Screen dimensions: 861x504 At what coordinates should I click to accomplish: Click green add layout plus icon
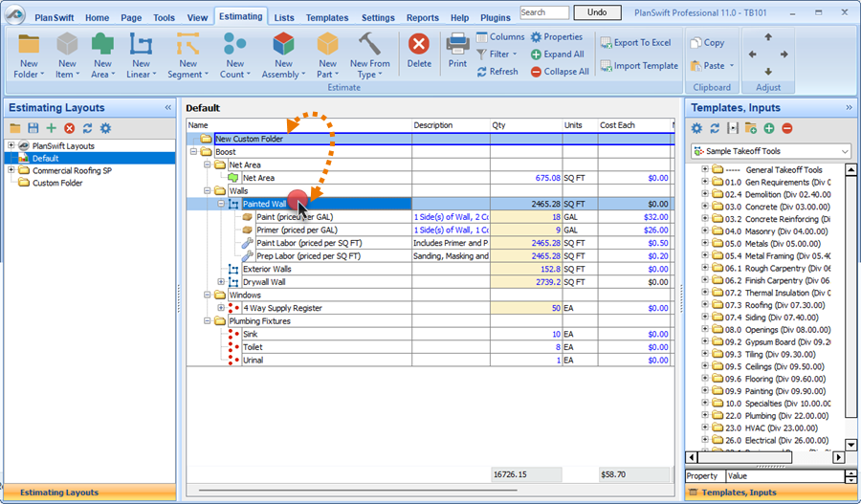tap(51, 128)
